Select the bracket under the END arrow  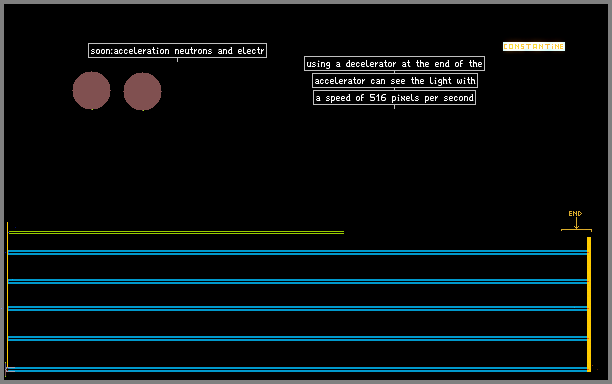pos(576,230)
